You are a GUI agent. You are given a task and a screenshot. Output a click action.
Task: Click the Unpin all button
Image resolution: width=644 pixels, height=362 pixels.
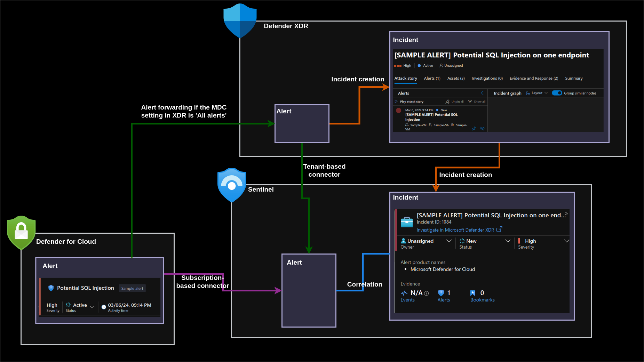(x=454, y=102)
